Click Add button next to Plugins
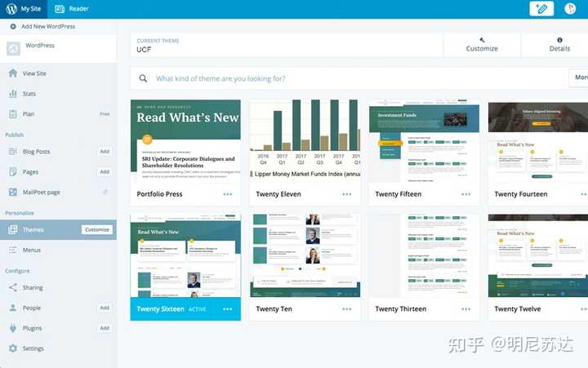The height and width of the screenshot is (368, 588). click(105, 328)
